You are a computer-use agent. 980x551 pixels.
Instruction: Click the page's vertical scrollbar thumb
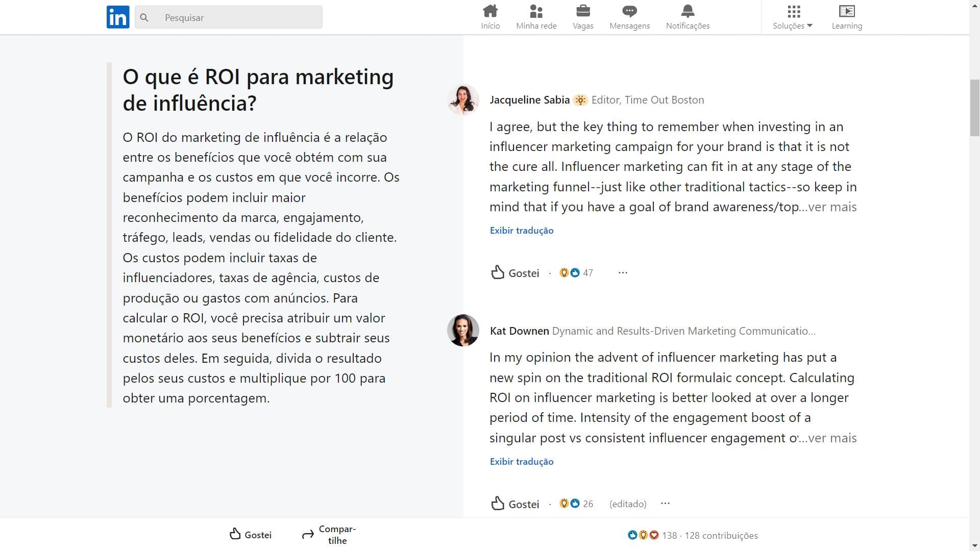tap(974, 107)
